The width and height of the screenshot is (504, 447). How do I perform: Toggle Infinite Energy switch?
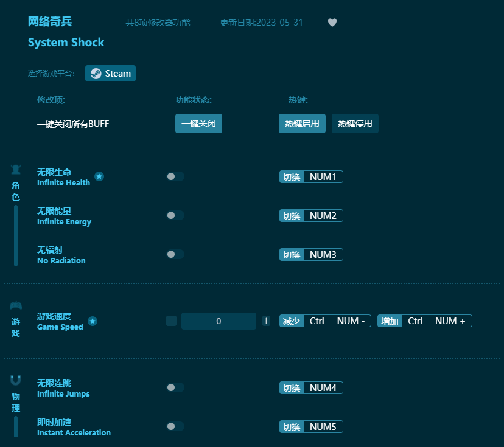(175, 215)
